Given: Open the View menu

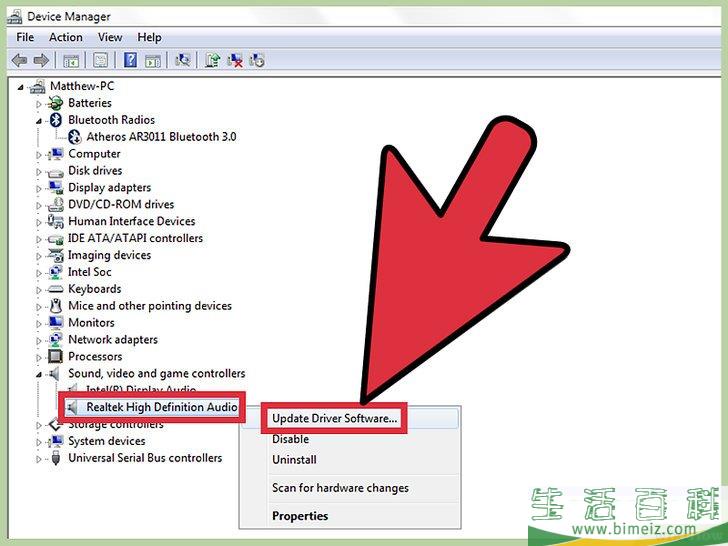Looking at the screenshot, I should pos(110,37).
